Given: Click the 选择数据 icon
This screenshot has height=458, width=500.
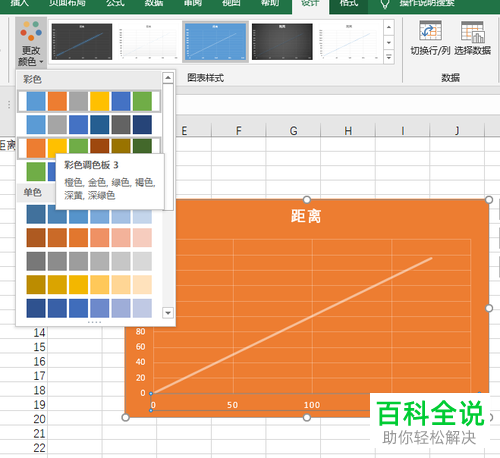Looking at the screenshot, I should coord(473,32).
